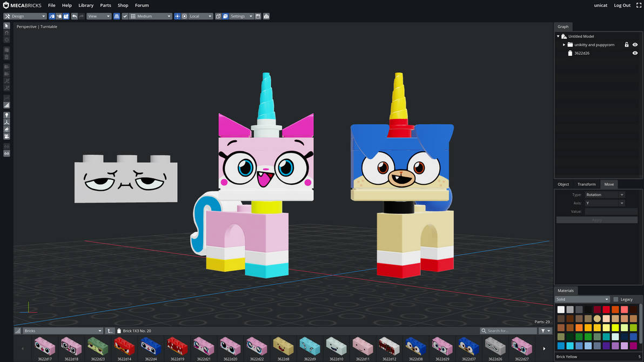
Task: Click Log Out at top right
Action: click(x=622, y=5)
